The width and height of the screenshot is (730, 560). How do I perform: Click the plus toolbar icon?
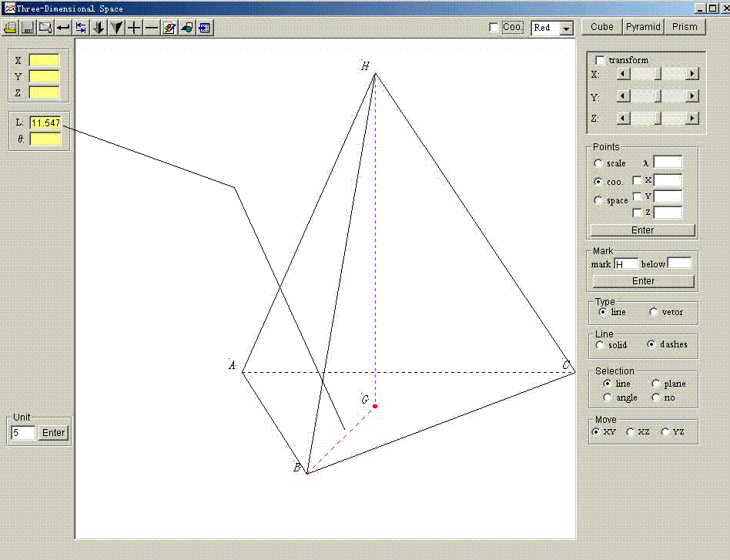(x=134, y=28)
